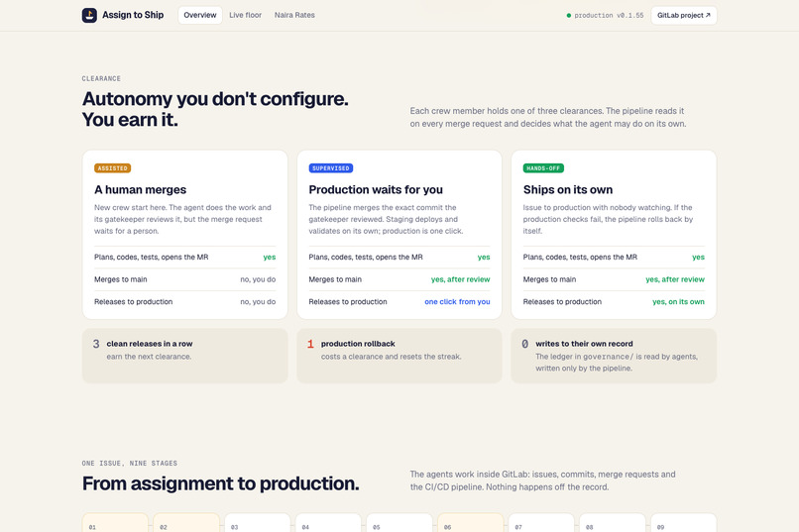
Task: Select the HANDS-OFF clearance badge
Action: pyautogui.click(x=543, y=168)
